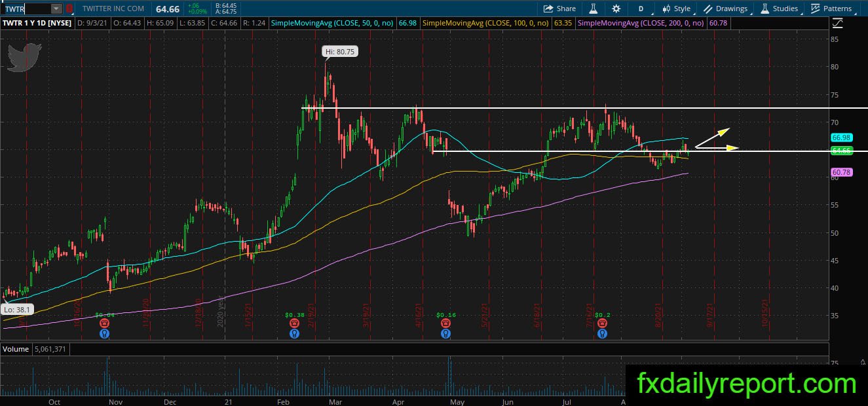Click the lightbulb icon near November
Image resolution: width=868 pixels, height=406 pixels.
pos(104,333)
